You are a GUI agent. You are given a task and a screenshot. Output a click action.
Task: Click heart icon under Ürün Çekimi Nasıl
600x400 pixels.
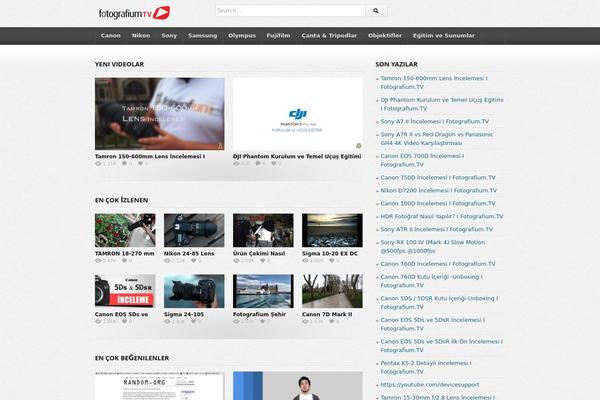pyautogui.click(x=262, y=261)
